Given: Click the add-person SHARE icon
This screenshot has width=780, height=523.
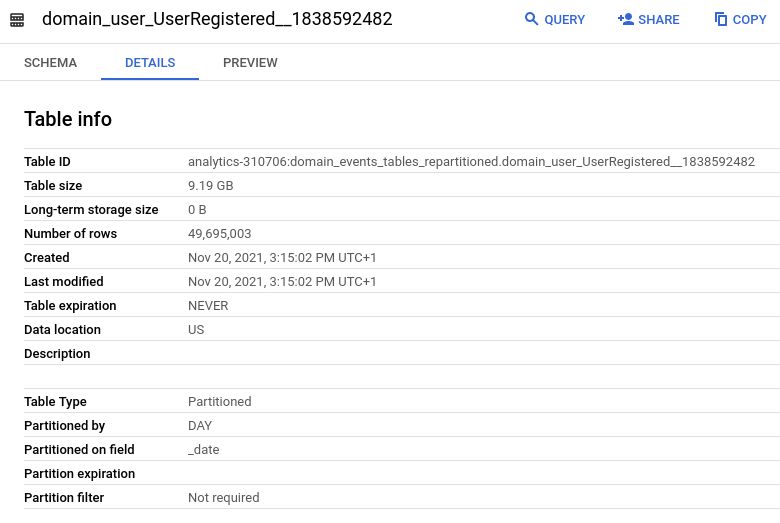Looking at the screenshot, I should click(x=626, y=19).
